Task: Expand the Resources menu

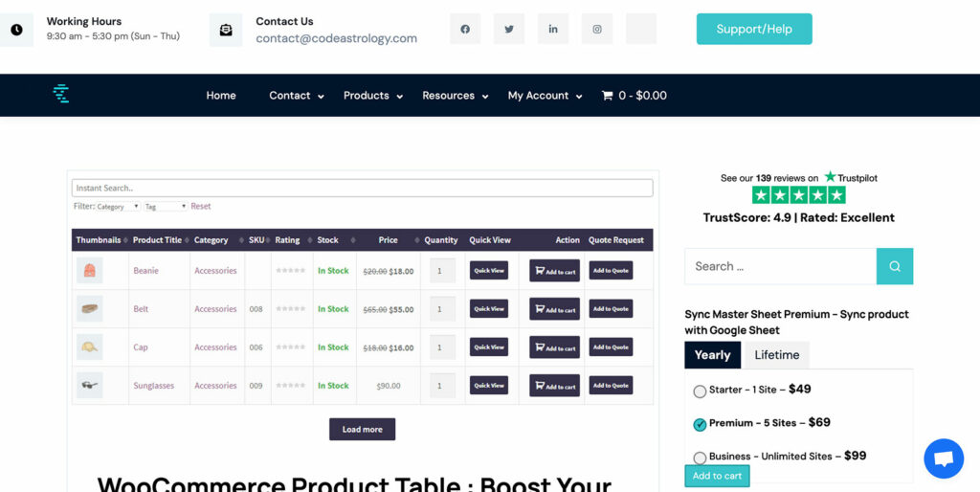Action: [x=455, y=96]
